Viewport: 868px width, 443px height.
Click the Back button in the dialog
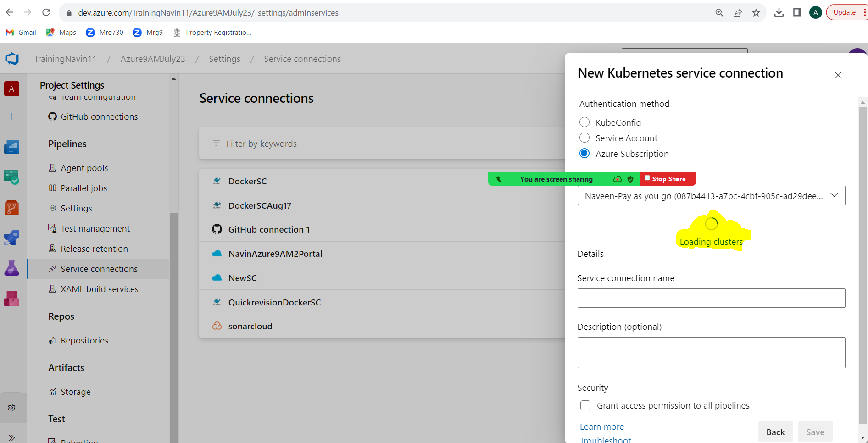(x=775, y=432)
